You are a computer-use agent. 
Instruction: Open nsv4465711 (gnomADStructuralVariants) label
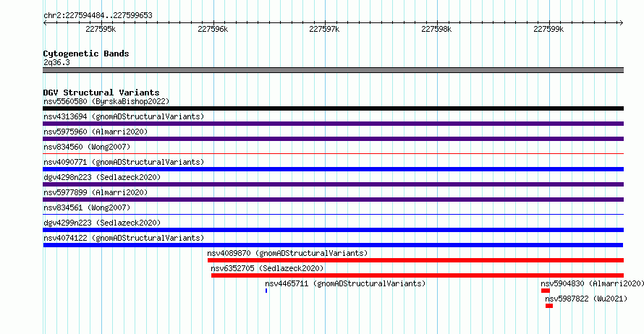tap(345, 283)
